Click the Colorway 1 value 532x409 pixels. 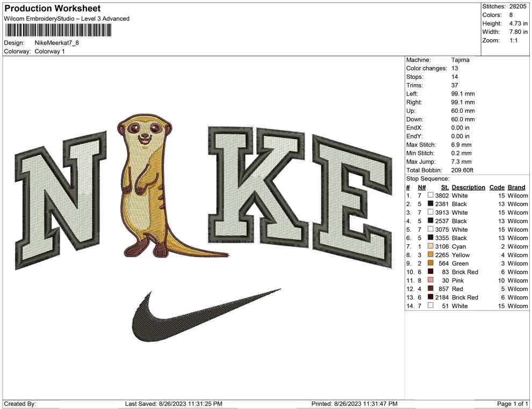coord(49,52)
